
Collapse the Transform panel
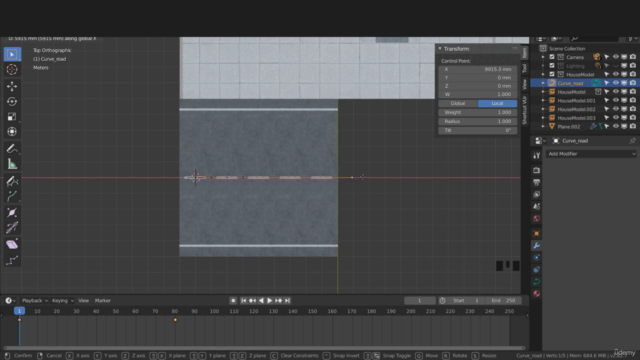click(440, 49)
